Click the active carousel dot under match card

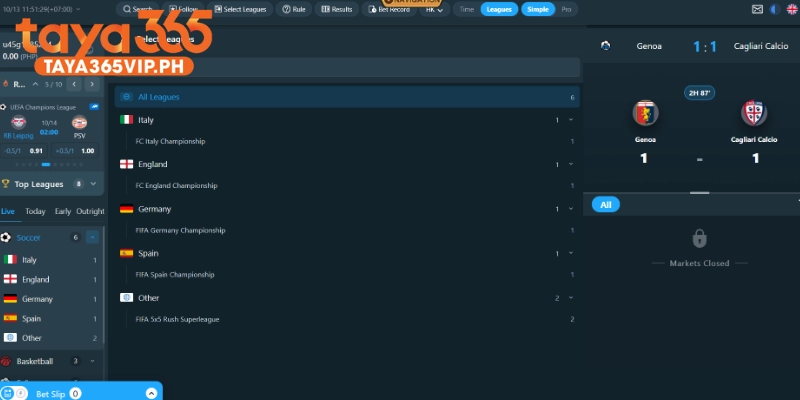[x=46, y=164]
